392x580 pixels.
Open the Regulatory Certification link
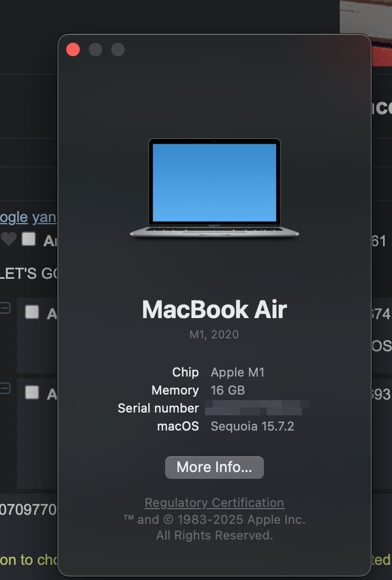click(215, 502)
